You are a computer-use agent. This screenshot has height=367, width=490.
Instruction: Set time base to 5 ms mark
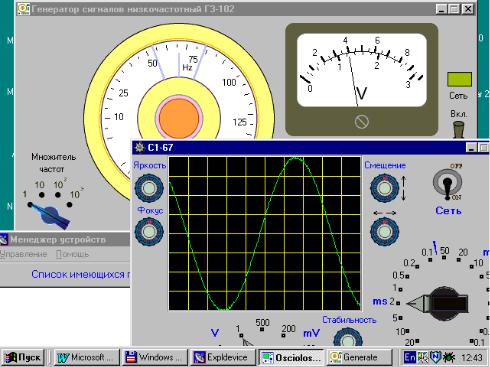(x=400, y=318)
